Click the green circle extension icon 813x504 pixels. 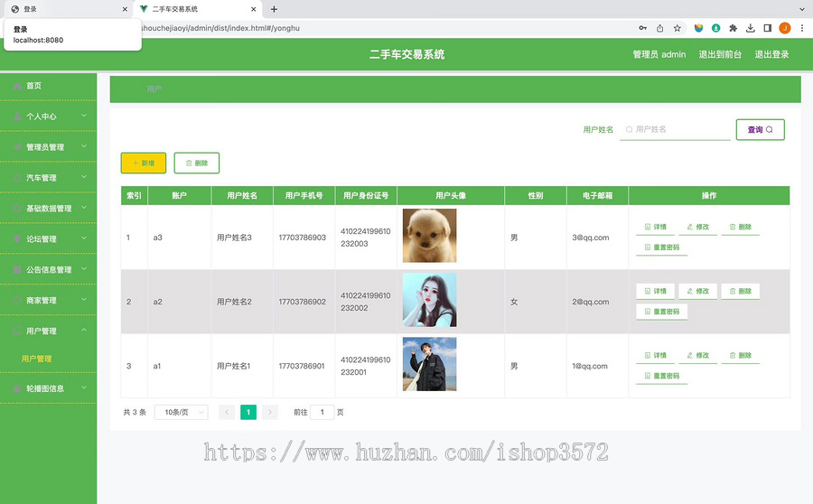tap(716, 28)
